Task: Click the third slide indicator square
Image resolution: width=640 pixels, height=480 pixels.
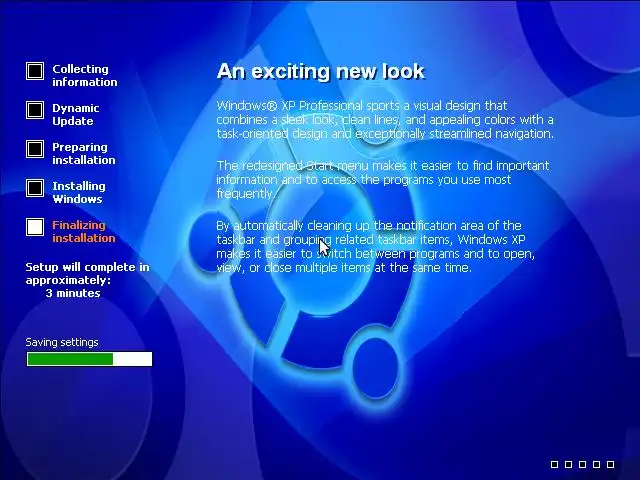Action: tap(582, 464)
